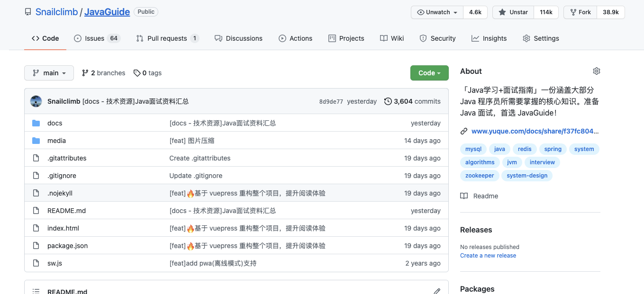The height and width of the screenshot is (294, 644).
Task: Click the watch eye icon on Unwatch button
Action: 421,12
